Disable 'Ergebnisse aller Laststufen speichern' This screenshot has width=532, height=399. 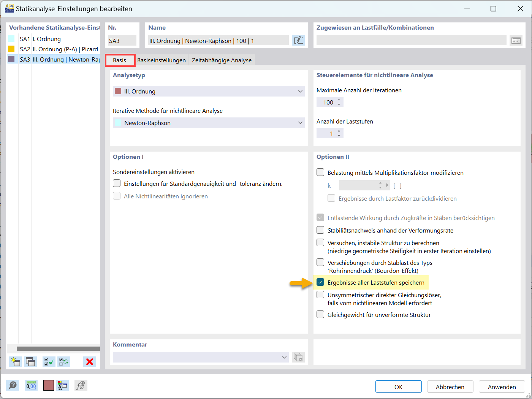(x=320, y=282)
